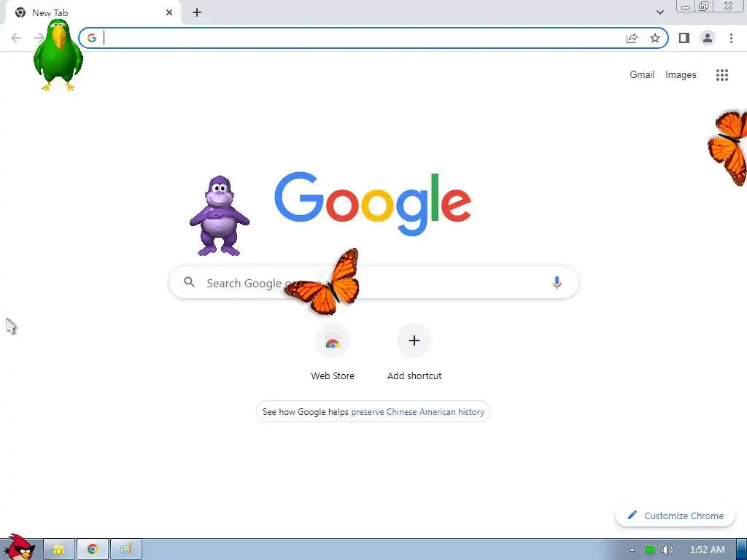Screen dimensions: 747x560
Task: Minimize the Chrome window
Action: pos(686,7)
